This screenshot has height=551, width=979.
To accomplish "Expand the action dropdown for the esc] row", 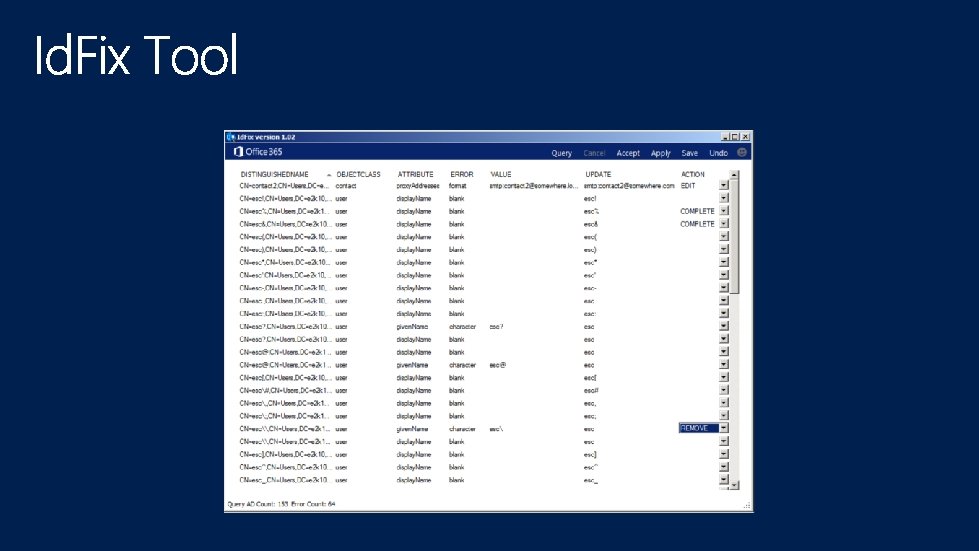I will (724, 454).
